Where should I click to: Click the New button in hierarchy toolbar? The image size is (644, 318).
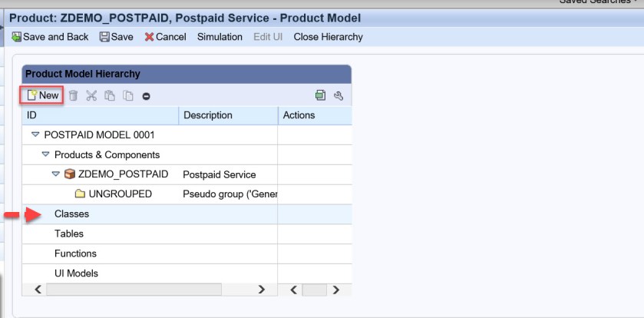(42, 95)
